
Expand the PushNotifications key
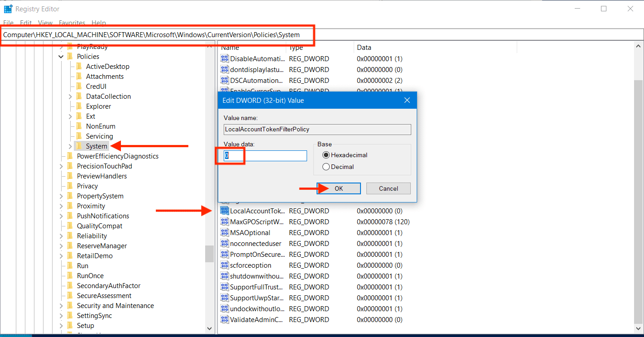[x=61, y=216]
